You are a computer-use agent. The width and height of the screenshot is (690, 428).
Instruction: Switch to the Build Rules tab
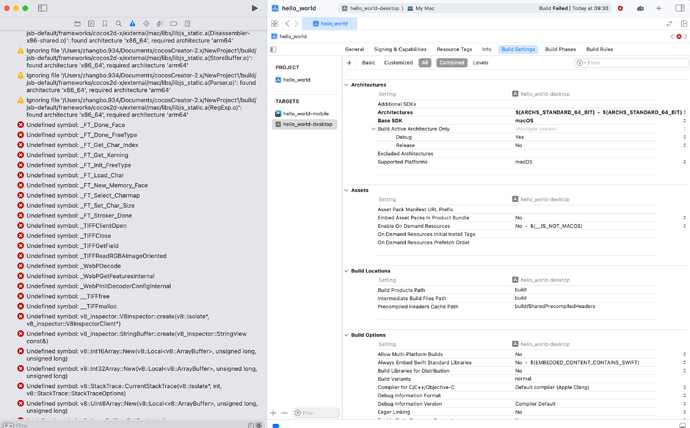[x=599, y=49]
